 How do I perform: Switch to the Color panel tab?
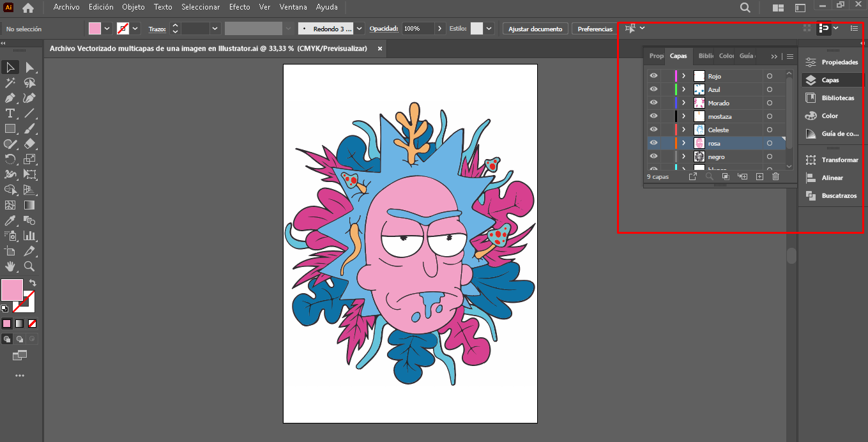coord(726,56)
